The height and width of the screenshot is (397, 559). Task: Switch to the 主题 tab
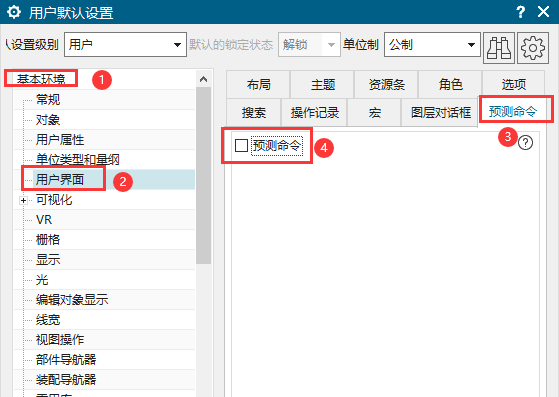(323, 84)
